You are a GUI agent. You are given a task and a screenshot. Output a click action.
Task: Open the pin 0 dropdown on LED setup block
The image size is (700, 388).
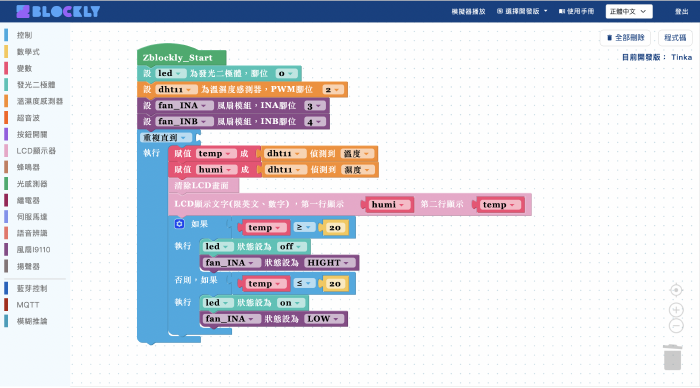pyautogui.click(x=286, y=73)
